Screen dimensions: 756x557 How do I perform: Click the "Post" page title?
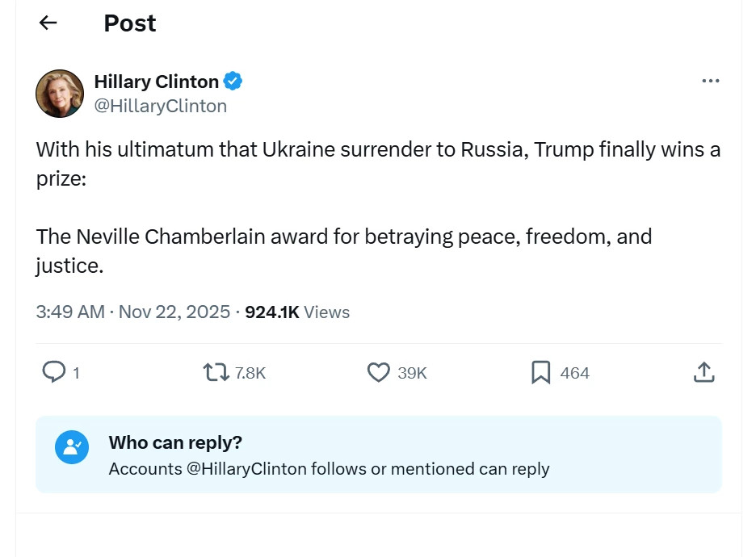(129, 23)
